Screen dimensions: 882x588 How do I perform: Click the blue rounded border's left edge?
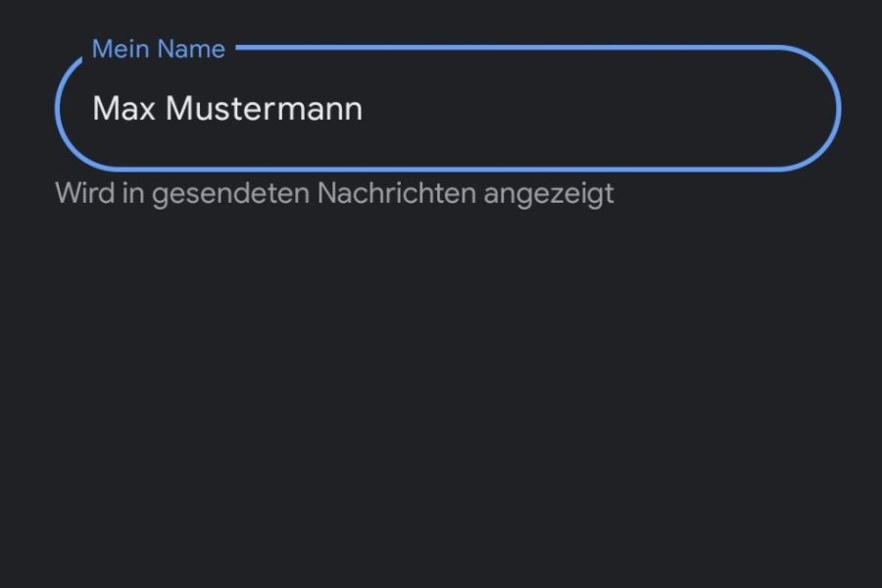[57, 109]
